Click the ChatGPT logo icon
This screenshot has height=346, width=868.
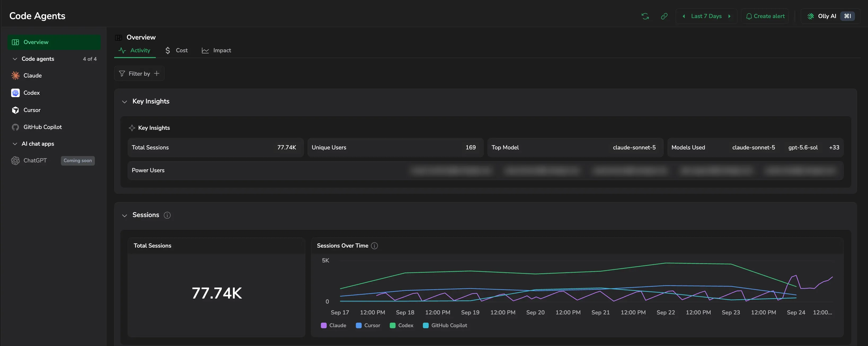tap(15, 161)
